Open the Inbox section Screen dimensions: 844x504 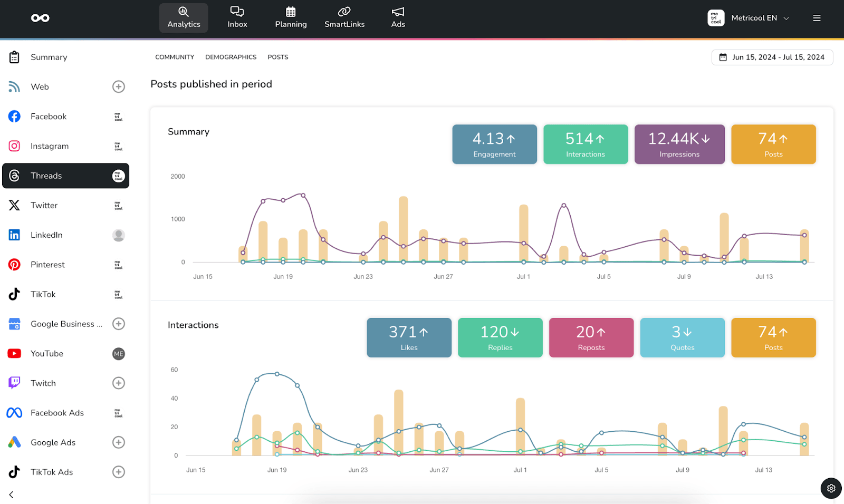237,18
